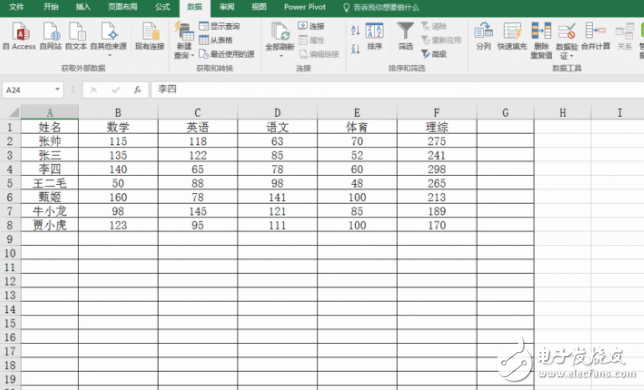Image resolution: width=644 pixels, height=390 pixels.
Task: Select column F header
Action: click(437, 112)
